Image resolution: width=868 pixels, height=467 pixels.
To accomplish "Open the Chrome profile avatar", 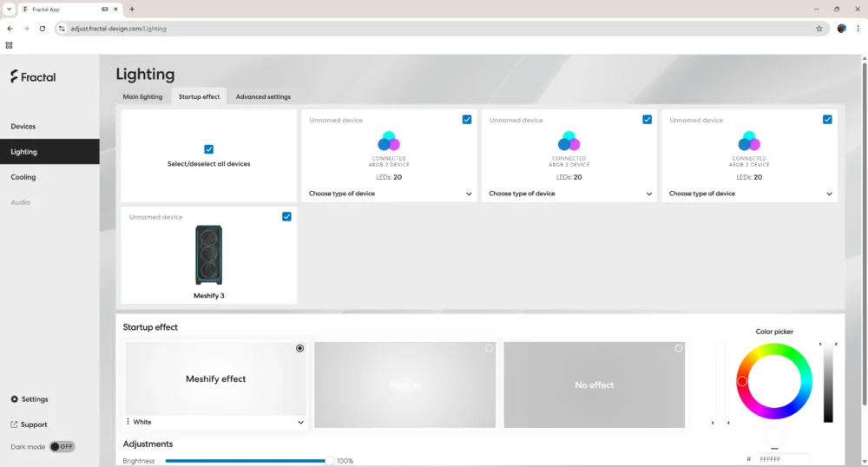I will point(841,29).
